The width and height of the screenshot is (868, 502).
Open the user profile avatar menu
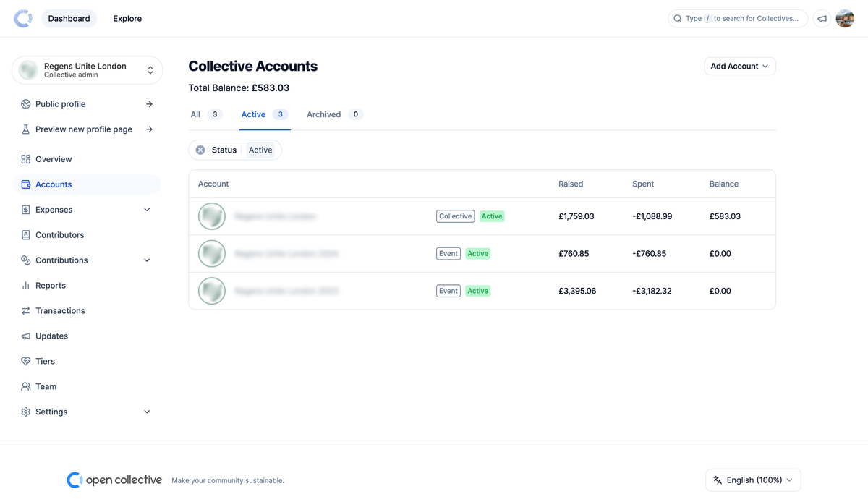point(845,19)
